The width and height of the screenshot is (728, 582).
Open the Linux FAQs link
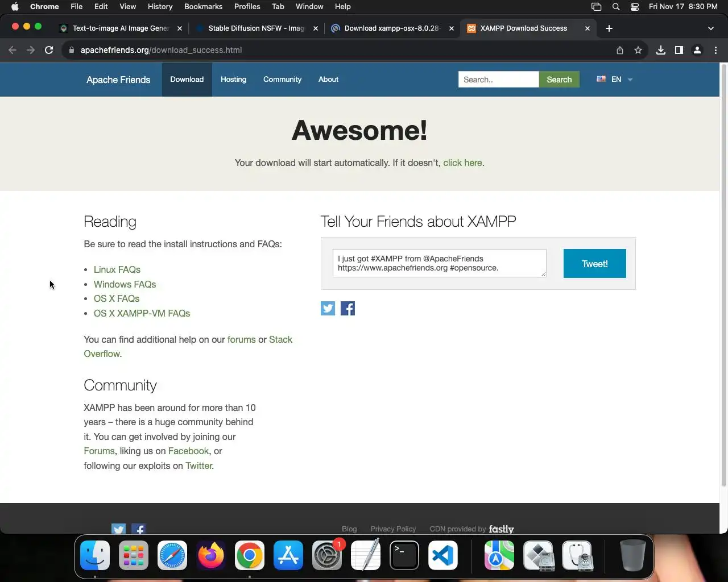117,269
